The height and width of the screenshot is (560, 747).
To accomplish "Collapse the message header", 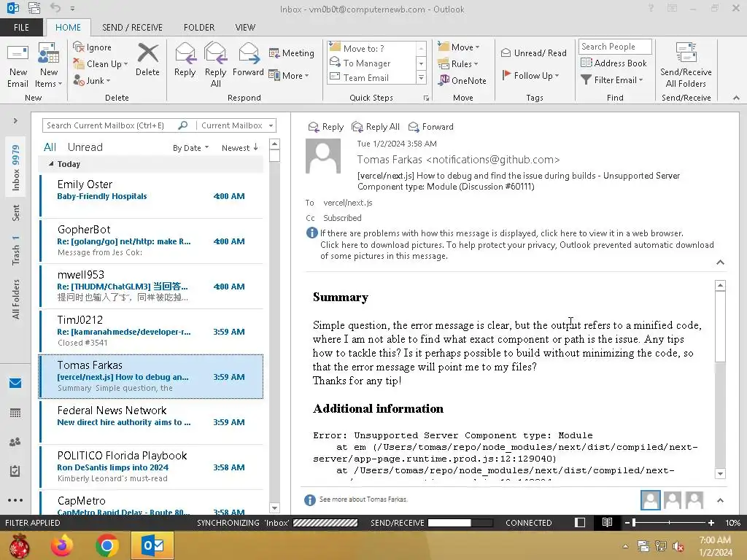I will click(x=720, y=262).
